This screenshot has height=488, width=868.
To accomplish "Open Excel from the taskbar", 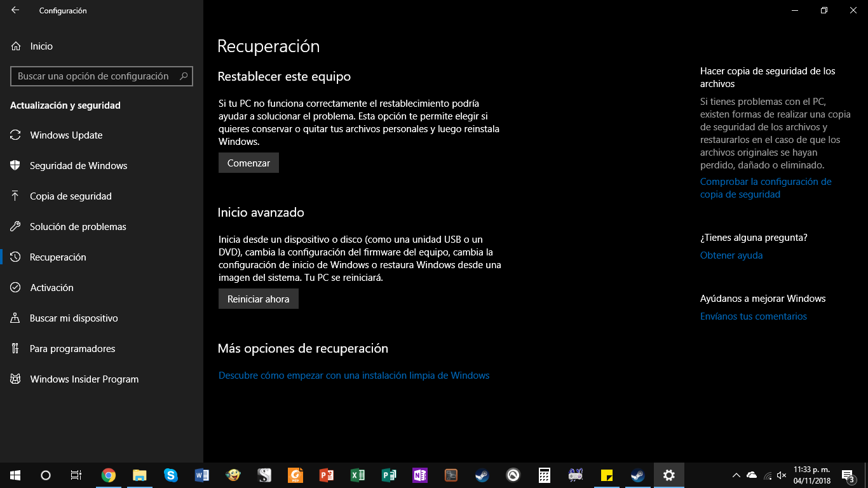I will 358,475.
